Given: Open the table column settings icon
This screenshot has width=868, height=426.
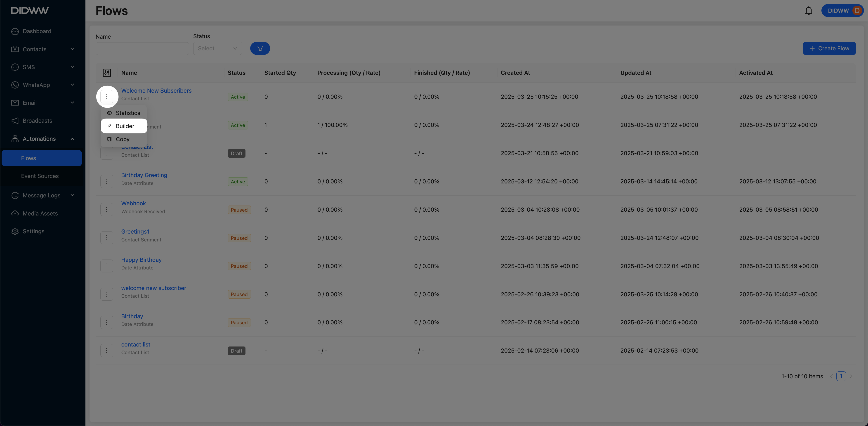Looking at the screenshot, I should pos(106,73).
